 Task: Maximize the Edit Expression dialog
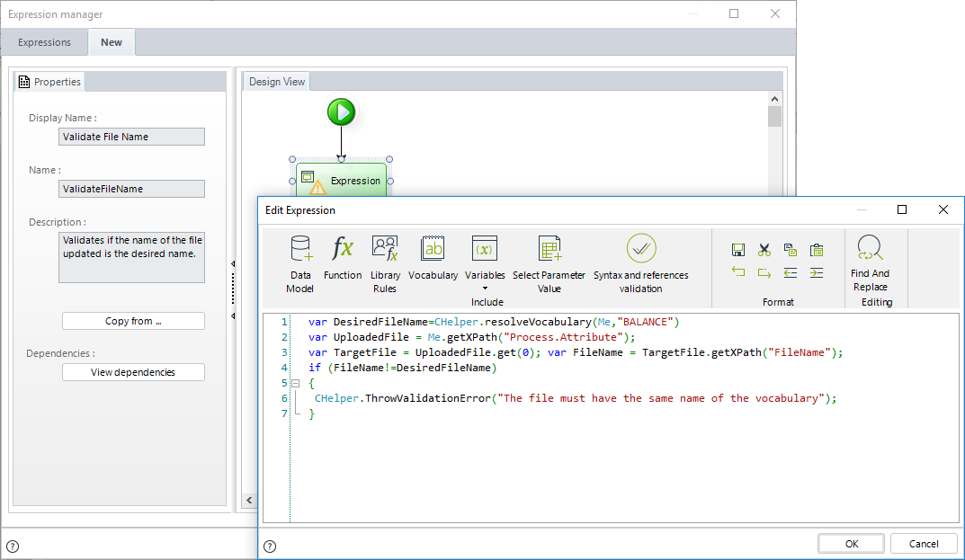click(x=902, y=209)
